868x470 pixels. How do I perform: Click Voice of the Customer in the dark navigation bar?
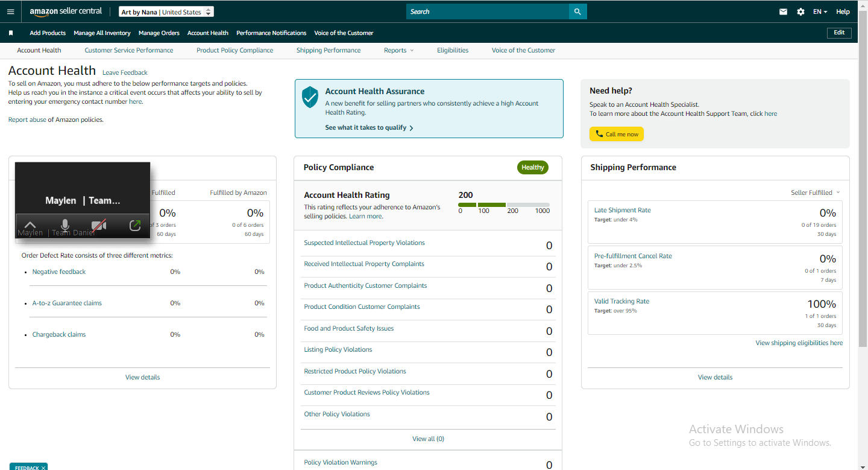[344, 33]
